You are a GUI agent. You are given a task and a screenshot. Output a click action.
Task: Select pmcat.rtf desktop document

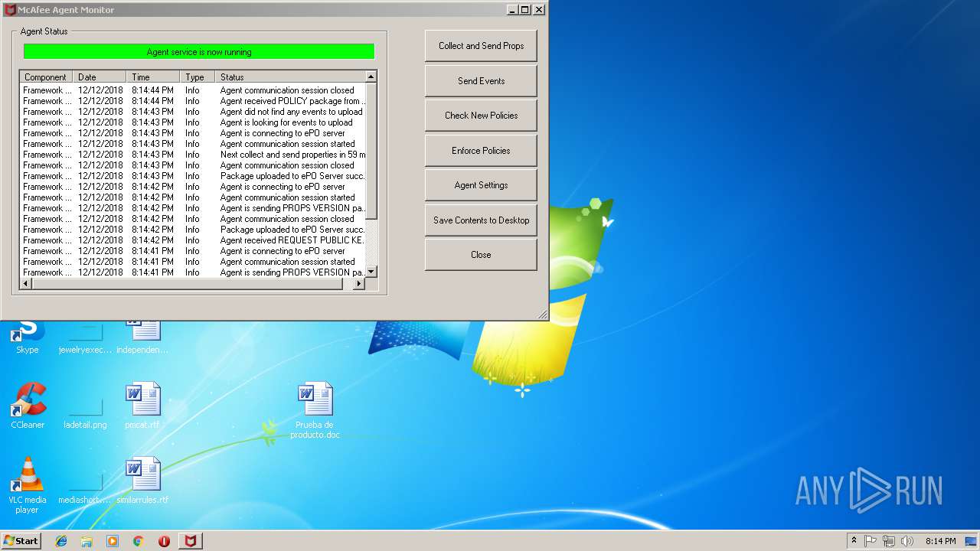pyautogui.click(x=142, y=406)
